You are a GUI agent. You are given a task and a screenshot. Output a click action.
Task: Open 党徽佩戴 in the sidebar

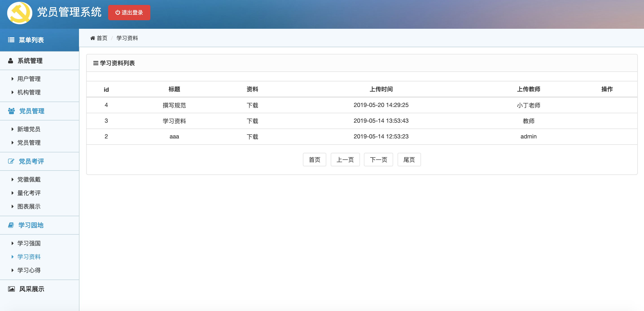click(29, 180)
